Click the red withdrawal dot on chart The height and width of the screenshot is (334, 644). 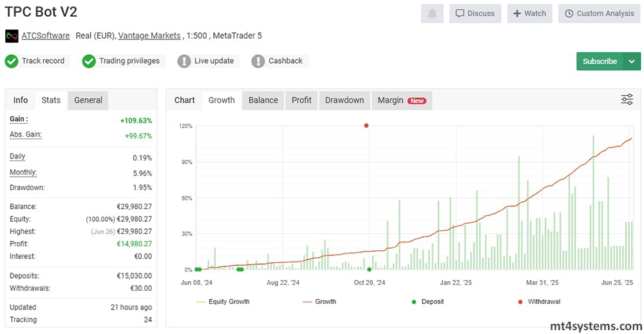[366, 126]
